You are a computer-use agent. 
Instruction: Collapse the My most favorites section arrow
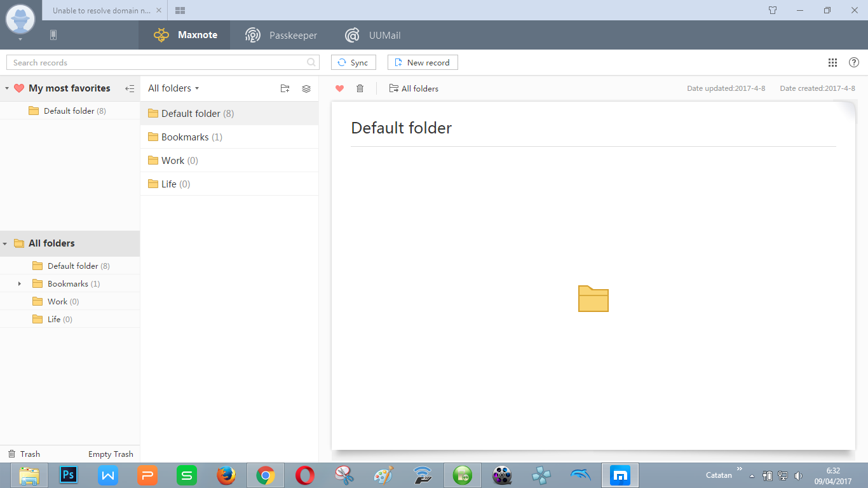[6, 88]
